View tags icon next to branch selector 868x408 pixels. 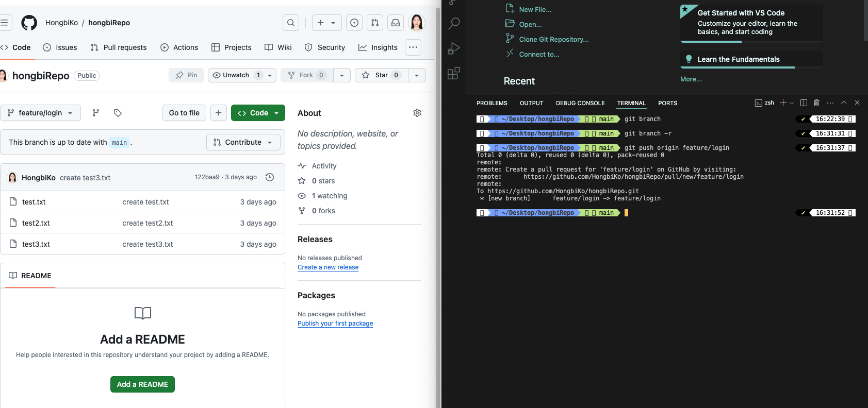point(118,113)
